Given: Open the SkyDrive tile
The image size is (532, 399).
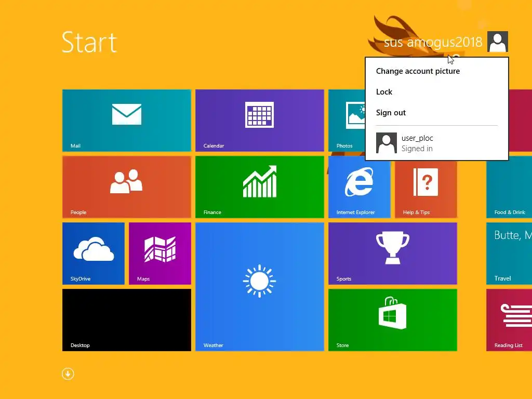Looking at the screenshot, I should pyautogui.click(x=94, y=254).
